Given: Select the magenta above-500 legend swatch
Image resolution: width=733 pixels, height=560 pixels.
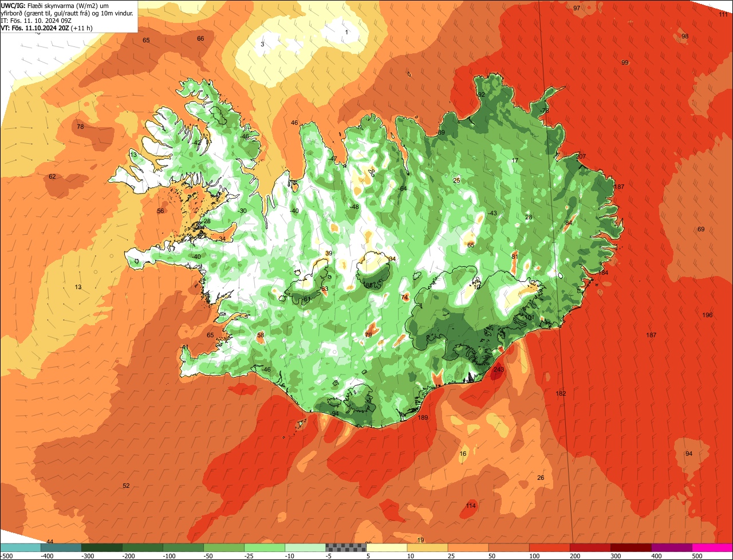Looking at the screenshot, I should tap(712, 547).
